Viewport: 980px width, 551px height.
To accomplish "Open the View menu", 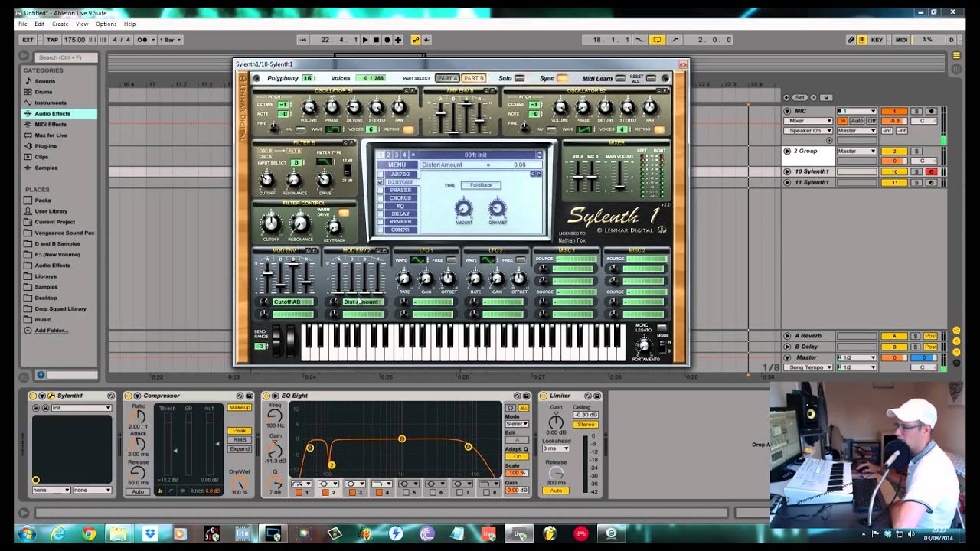I will tap(82, 24).
